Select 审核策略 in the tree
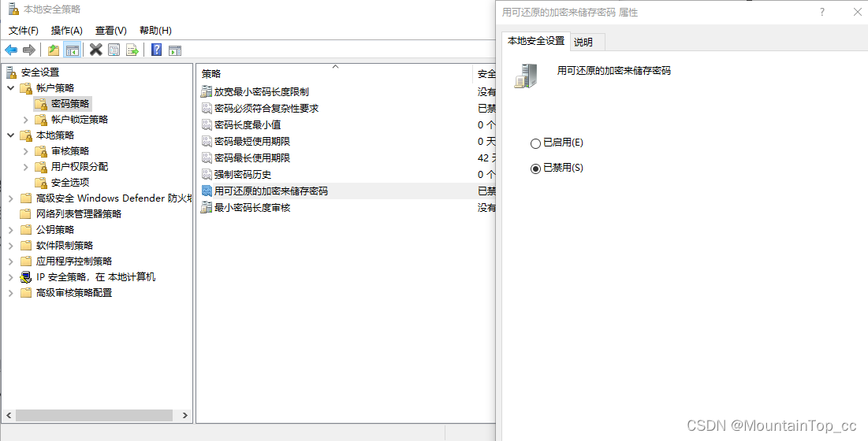Screen dimensions: 868x441 click(x=70, y=151)
